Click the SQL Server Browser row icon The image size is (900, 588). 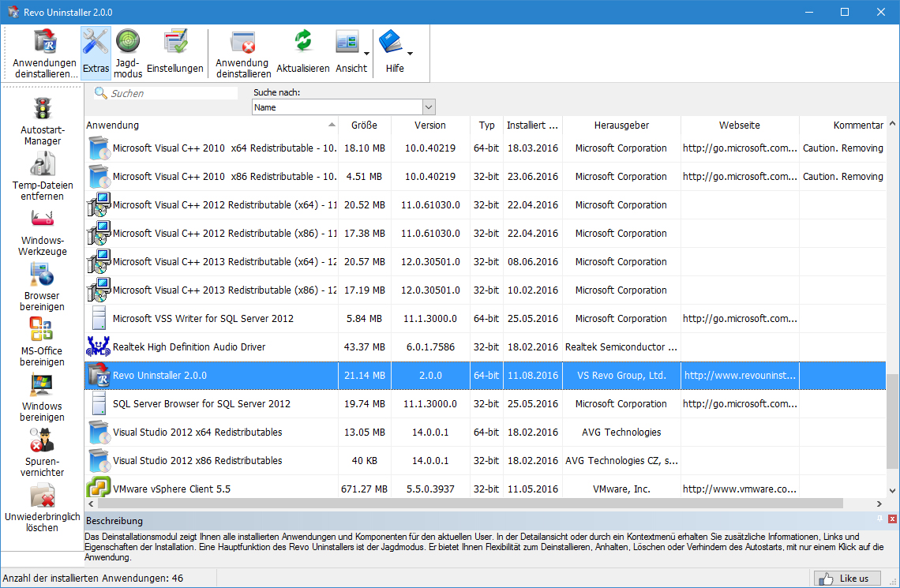(99, 403)
